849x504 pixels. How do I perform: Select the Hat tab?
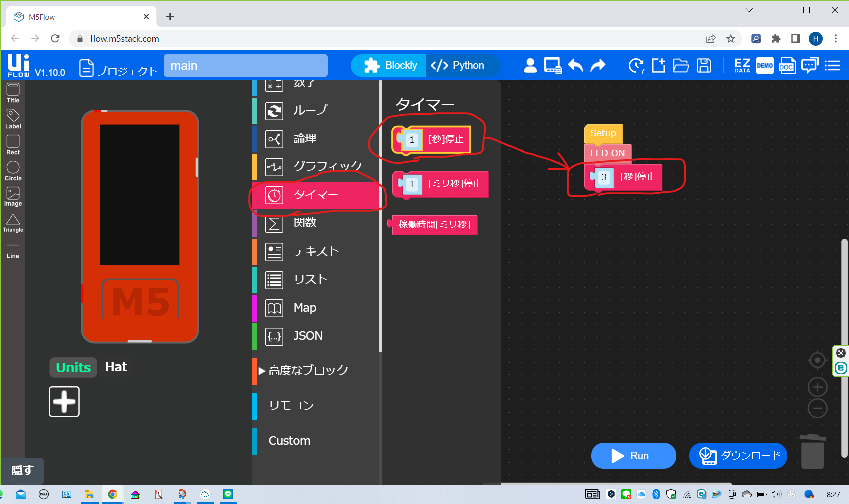coord(116,367)
